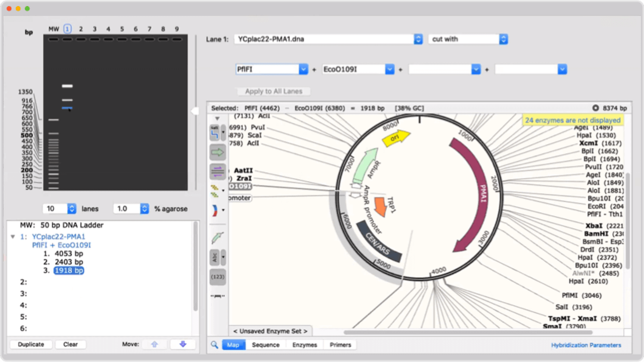Open the search magnifier in the map view
Screen dimensions: 644x362
click(x=214, y=345)
